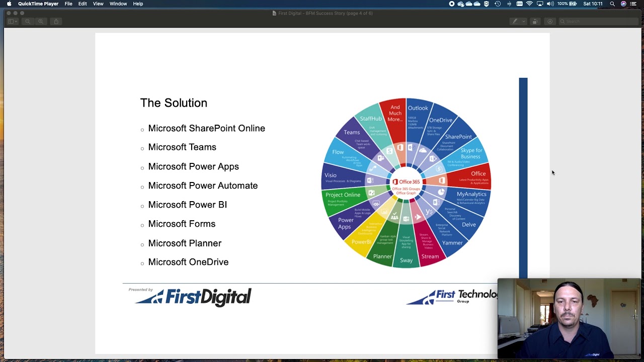Click 'Microsoft SharePoint Online' bullet
The width and height of the screenshot is (644, 362).
coord(206,128)
